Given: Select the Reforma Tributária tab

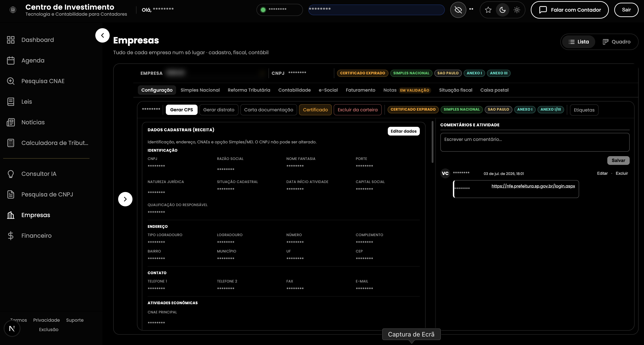Looking at the screenshot, I should pos(249,90).
